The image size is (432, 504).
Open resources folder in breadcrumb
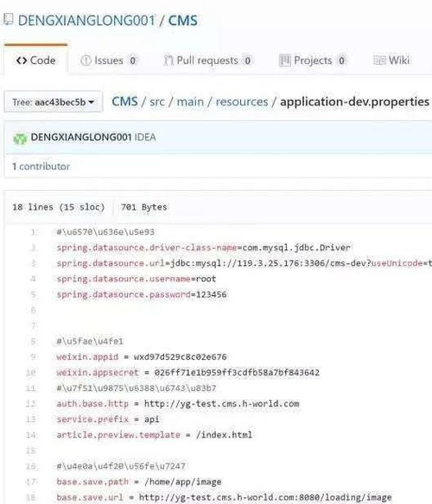click(242, 102)
